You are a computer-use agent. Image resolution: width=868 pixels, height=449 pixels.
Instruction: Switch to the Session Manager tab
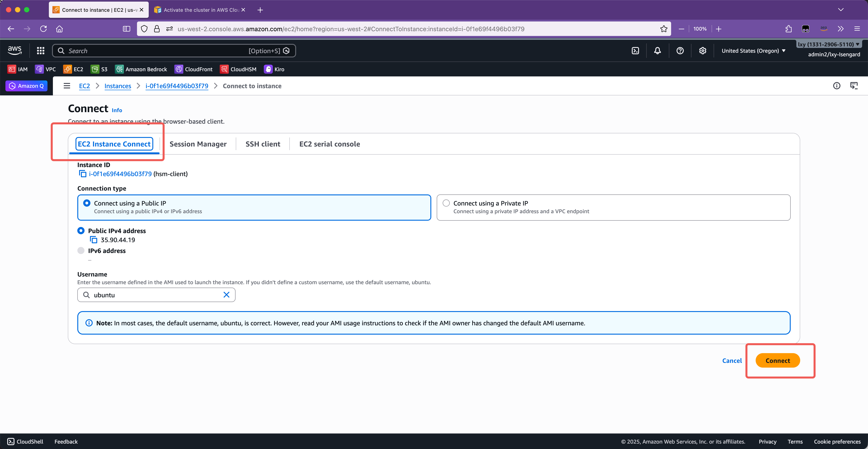tap(198, 144)
